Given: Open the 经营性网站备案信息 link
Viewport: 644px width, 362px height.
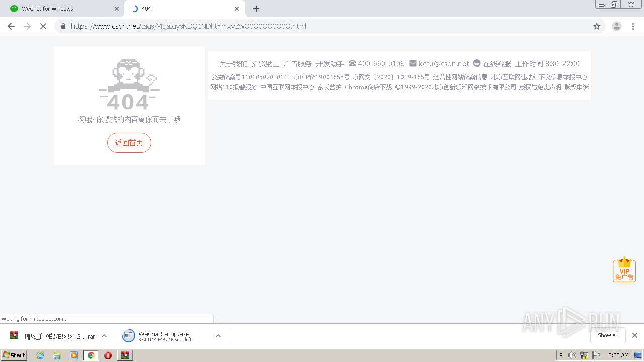Looking at the screenshot, I should 460,77.
